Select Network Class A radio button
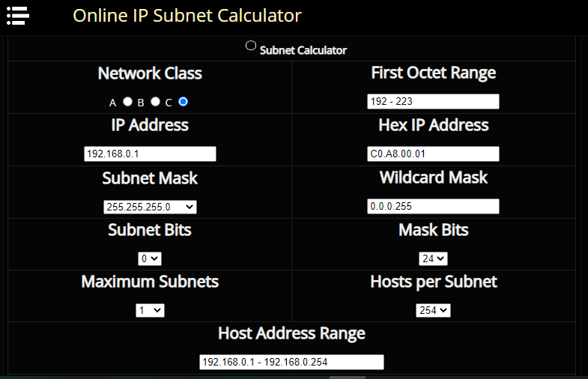 (128, 101)
